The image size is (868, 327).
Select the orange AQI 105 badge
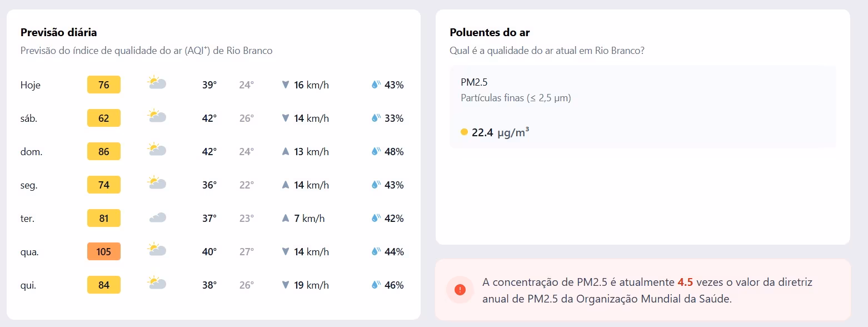[104, 251]
